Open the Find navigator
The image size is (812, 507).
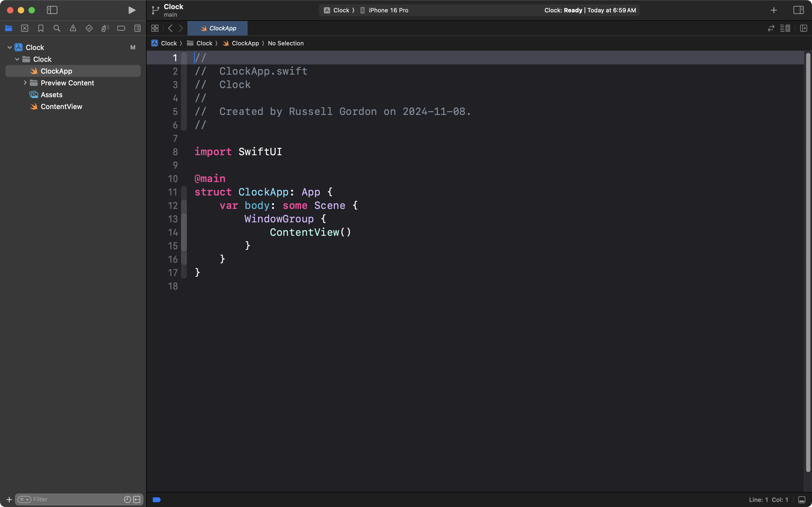pyautogui.click(x=57, y=28)
